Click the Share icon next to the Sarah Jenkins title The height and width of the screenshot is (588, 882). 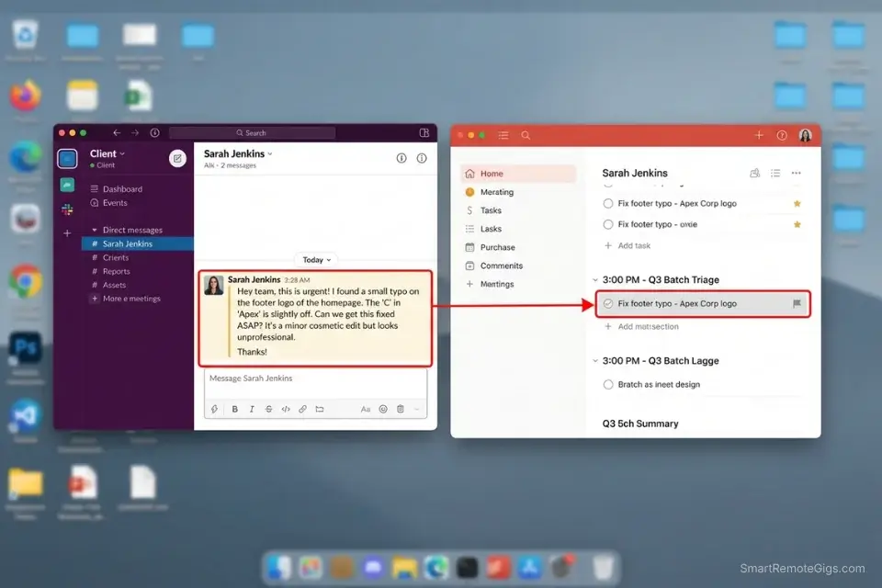click(x=755, y=173)
